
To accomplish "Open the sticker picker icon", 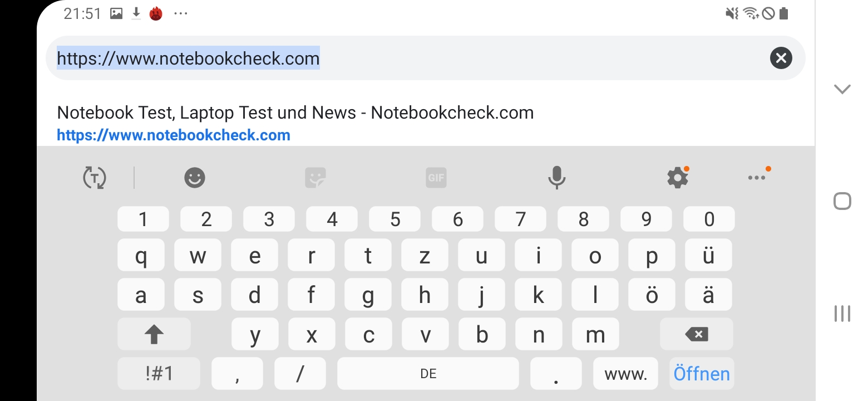I will click(x=315, y=178).
